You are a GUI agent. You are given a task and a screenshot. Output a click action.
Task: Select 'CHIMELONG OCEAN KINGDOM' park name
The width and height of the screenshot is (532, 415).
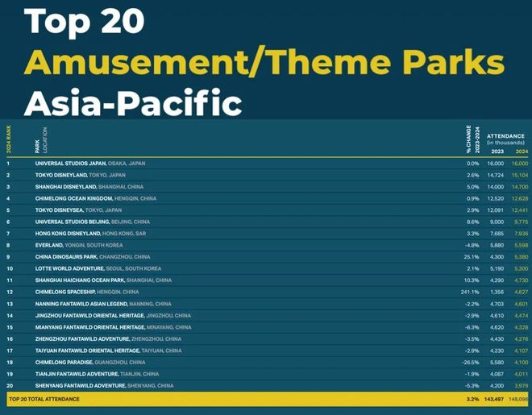[74, 198]
